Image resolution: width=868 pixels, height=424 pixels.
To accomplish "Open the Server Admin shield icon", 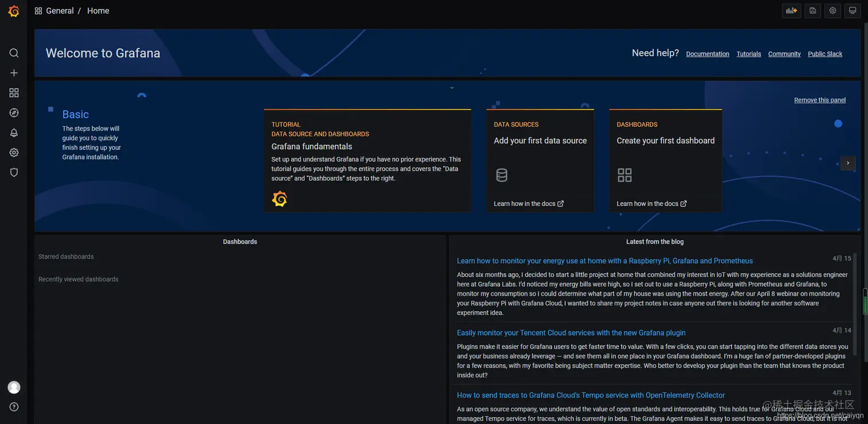I will pyautogui.click(x=14, y=172).
